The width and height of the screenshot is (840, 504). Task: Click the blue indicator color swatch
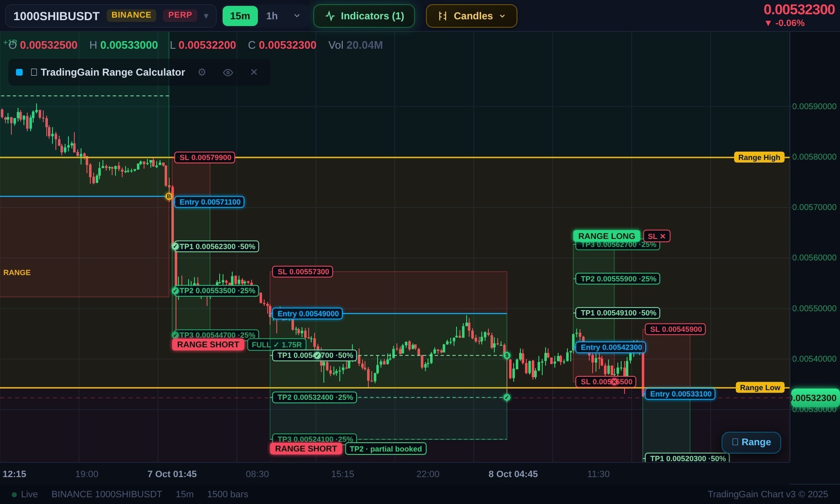click(19, 72)
